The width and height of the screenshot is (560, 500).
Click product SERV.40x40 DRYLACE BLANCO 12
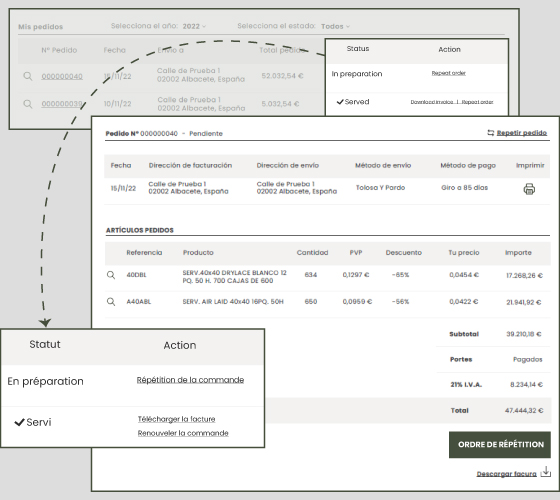234,273
